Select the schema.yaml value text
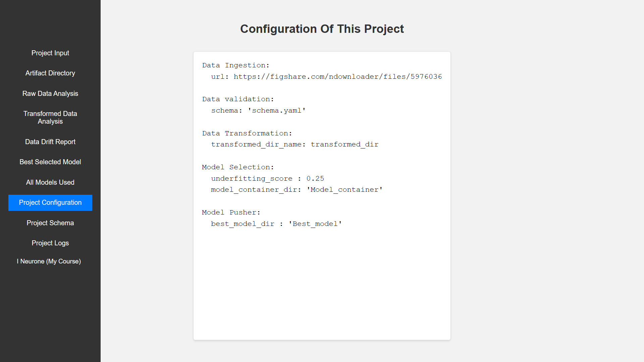This screenshot has width=644, height=362. click(276, 110)
